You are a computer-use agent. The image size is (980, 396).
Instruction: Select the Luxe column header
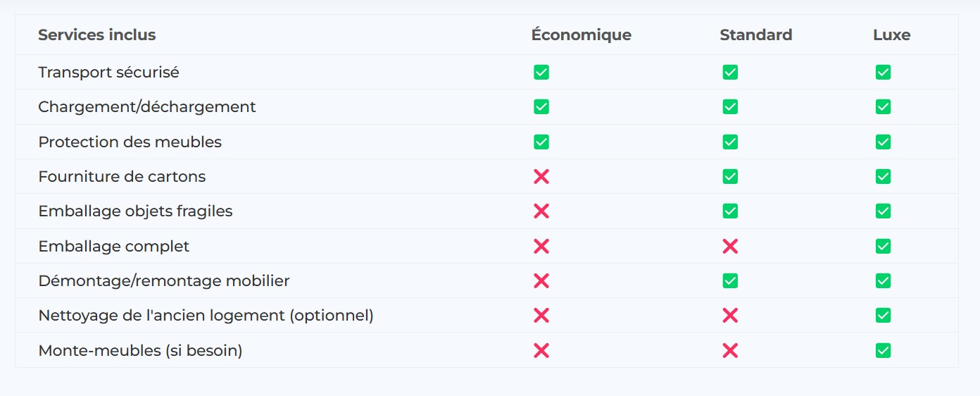(x=891, y=35)
